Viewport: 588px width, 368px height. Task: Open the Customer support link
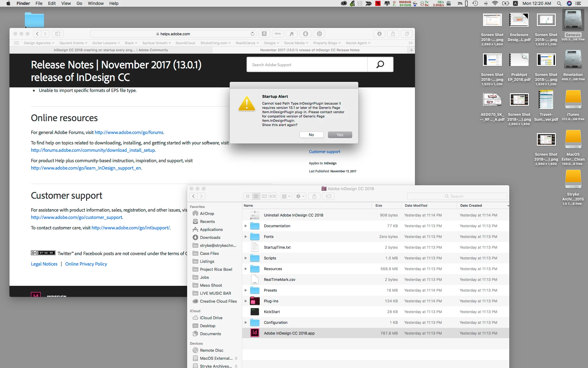tap(324, 151)
